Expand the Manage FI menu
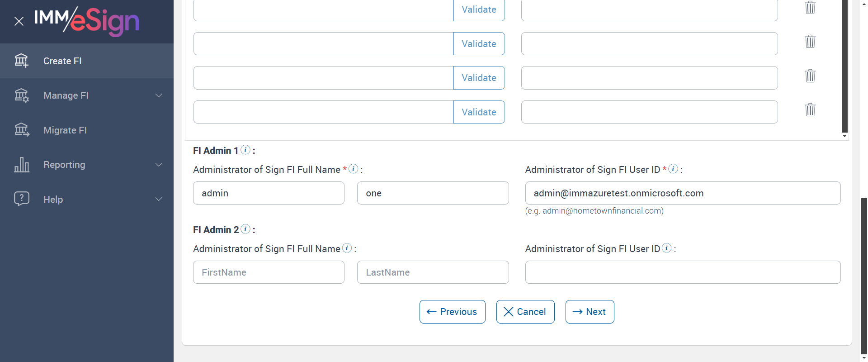The image size is (868, 362). pos(159,95)
